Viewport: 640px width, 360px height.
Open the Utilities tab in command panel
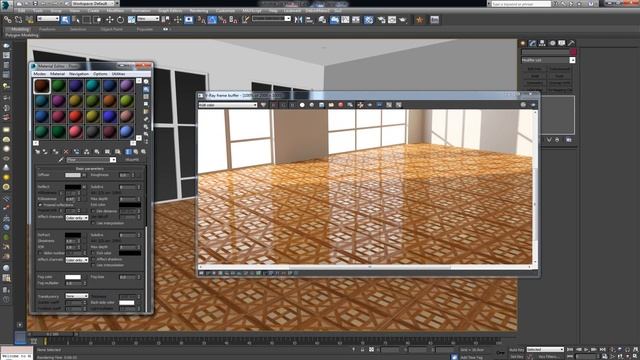tap(571, 43)
